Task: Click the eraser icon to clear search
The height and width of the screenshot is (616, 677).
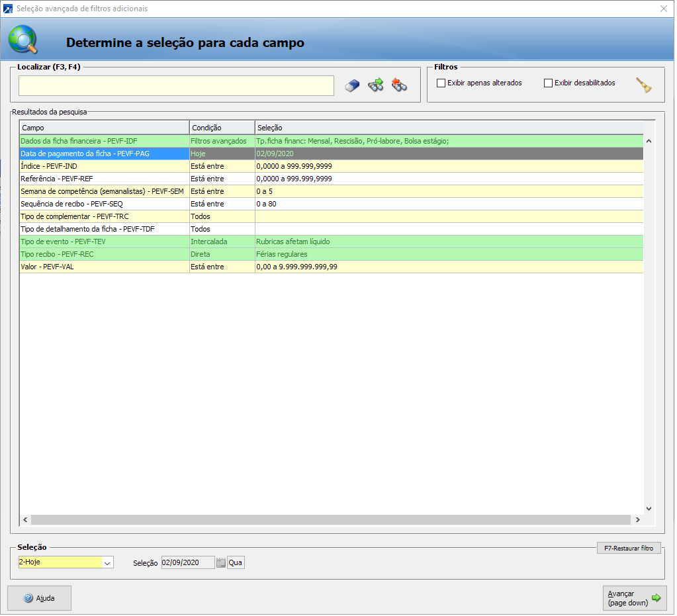Action: [x=353, y=85]
